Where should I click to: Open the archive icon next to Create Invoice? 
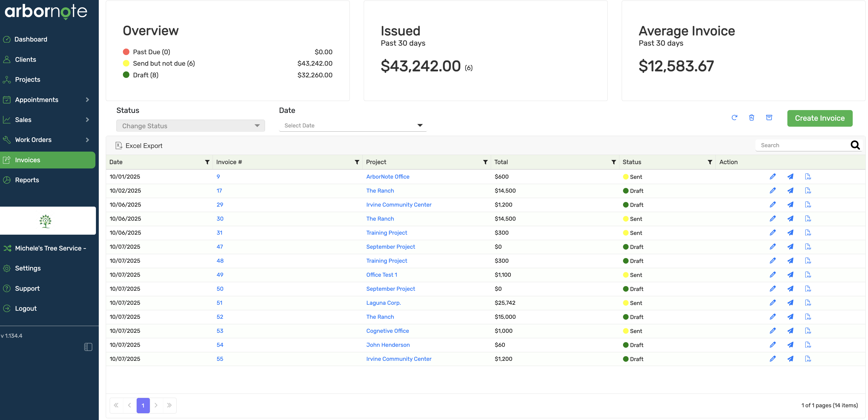(769, 118)
